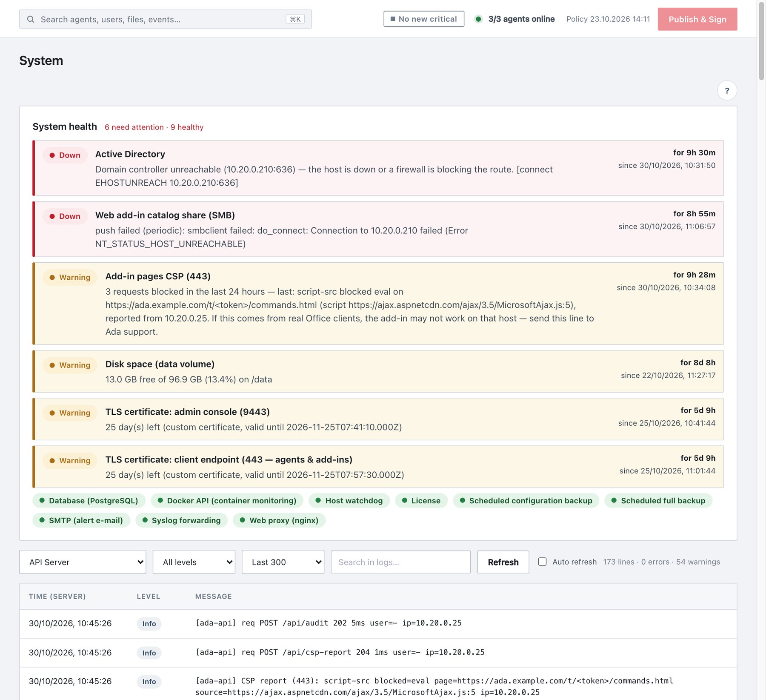Click the green agents online status dot
766x700 pixels.
point(478,19)
